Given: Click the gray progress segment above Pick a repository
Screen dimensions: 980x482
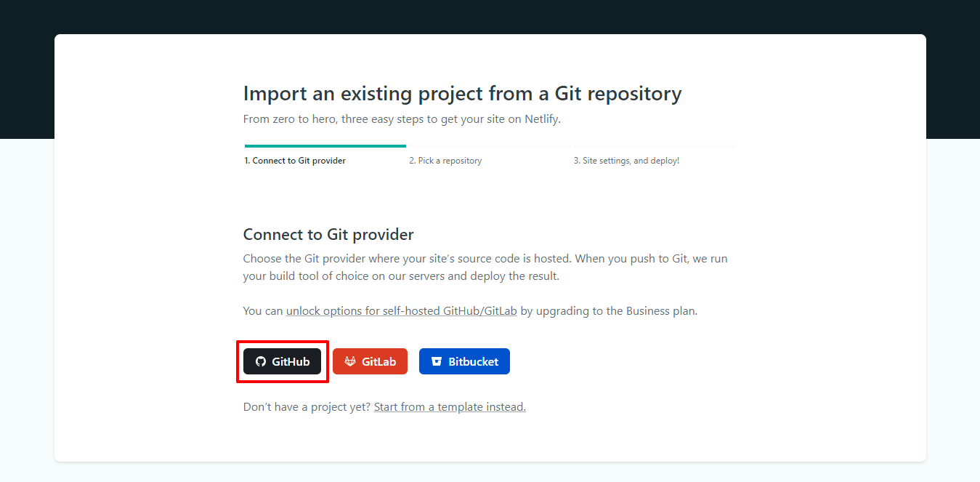Looking at the screenshot, I should pos(490,146).
